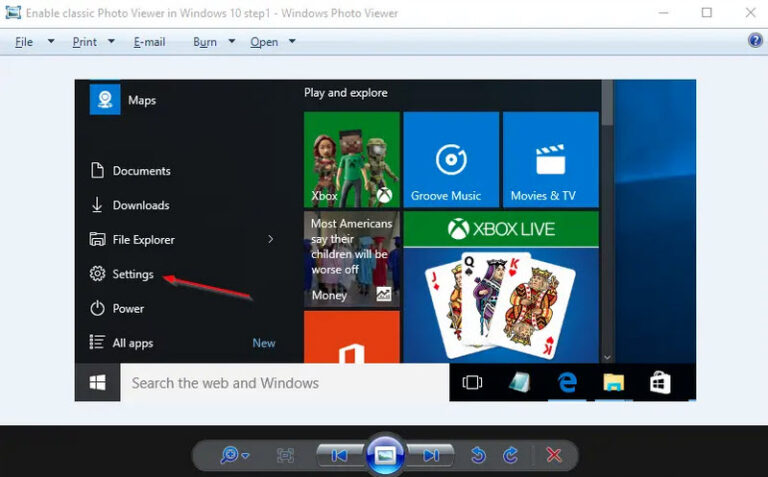Viewport: 768px width, 477px height.
Task: Start the slide show with center button
Action: [385, 455]
